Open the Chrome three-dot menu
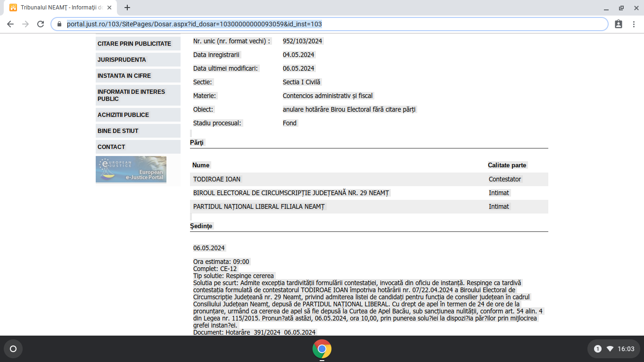 pos(634,24)
